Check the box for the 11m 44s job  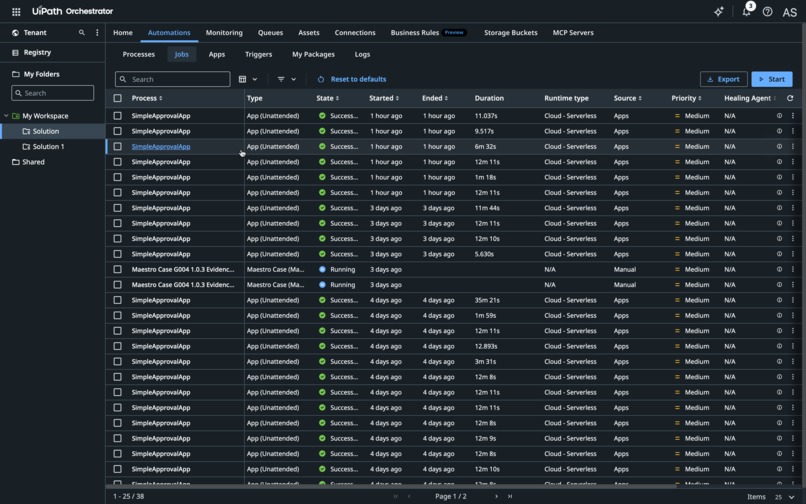point(118,208)
